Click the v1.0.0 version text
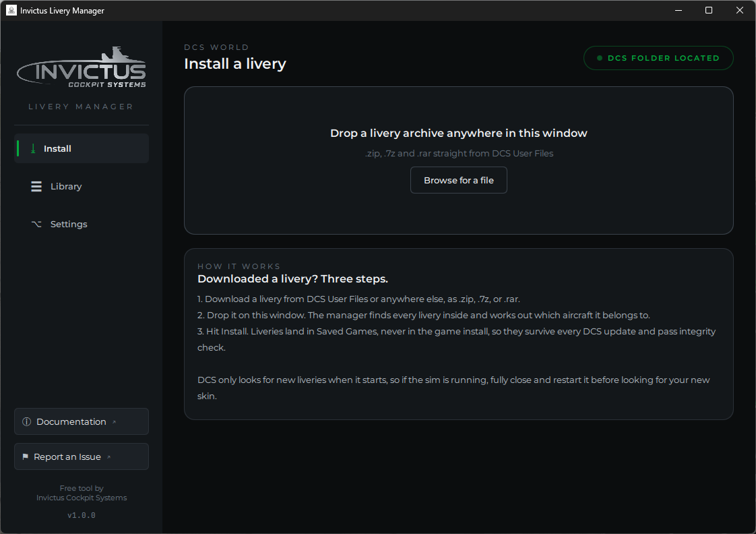Image resolution: width=756 pixels, height=534 pixels. [x=82, y=515]
